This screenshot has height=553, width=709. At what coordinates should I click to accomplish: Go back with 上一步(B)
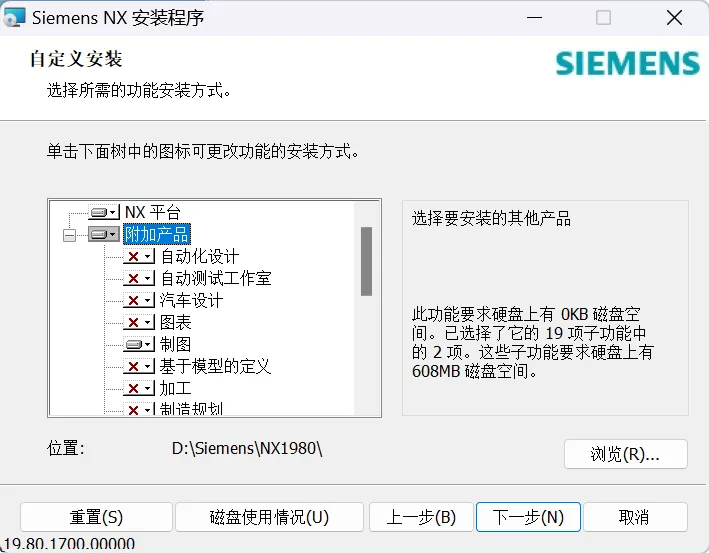coord(421,517)
